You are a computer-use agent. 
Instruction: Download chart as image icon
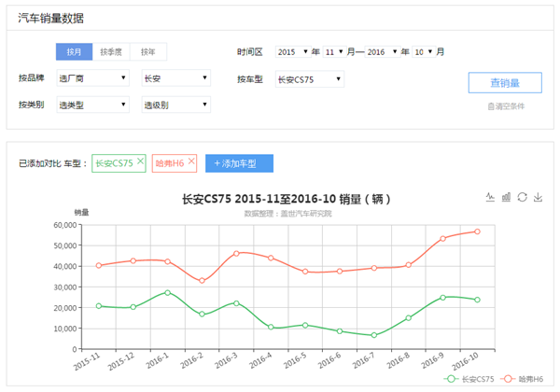click(x=538, y=197)
